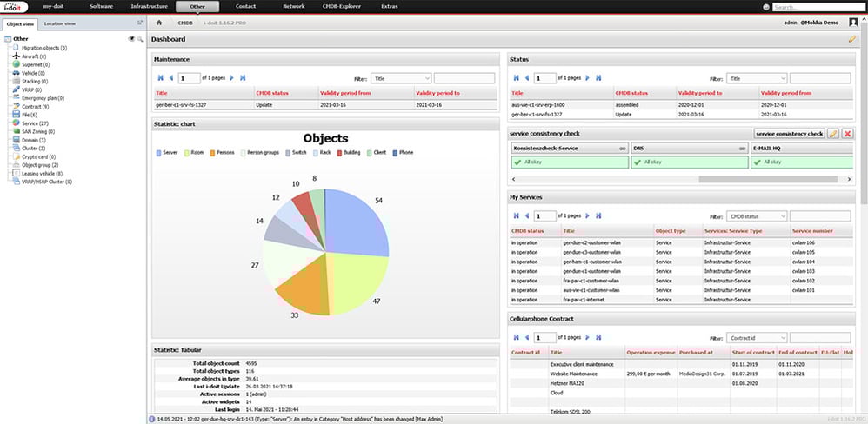Switch to Object view tab
Screen dimensions: 868x424
click(x=20, y=23)
